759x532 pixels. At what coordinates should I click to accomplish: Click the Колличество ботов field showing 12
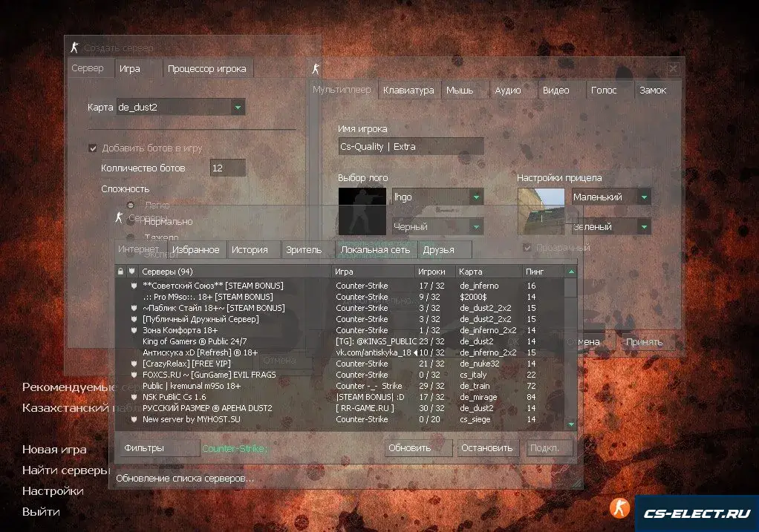[227, 168]
